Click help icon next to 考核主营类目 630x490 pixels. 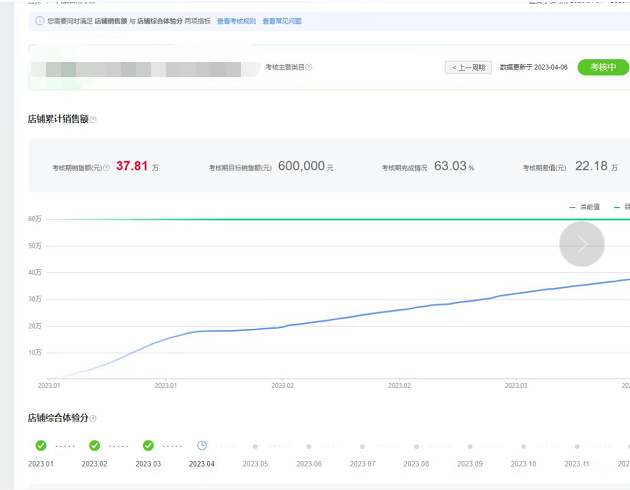309,67
